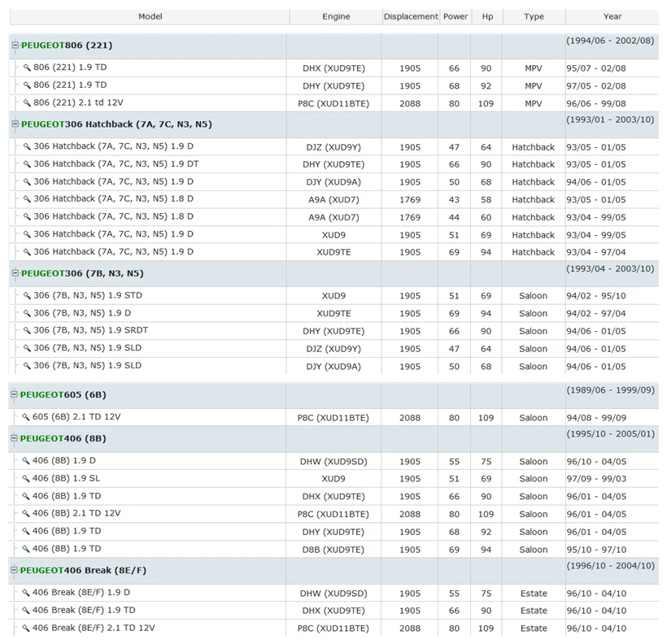
Task: Sort by the Hp column header
Action: click(487, 16)
